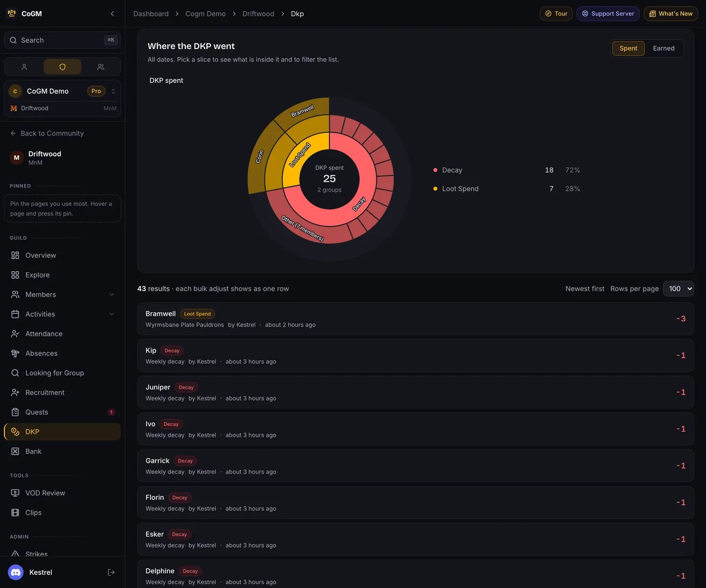Open the Attendance icon

click(15, 334)
